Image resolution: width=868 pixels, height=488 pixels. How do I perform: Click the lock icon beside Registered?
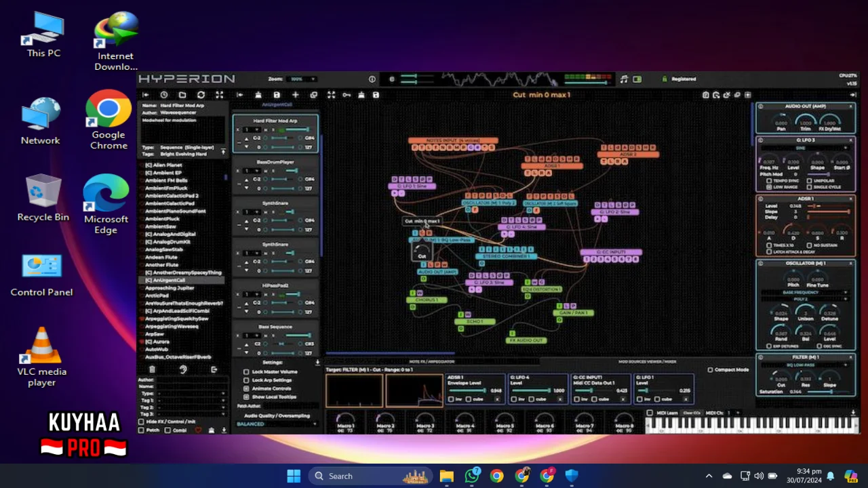[665, 79]
